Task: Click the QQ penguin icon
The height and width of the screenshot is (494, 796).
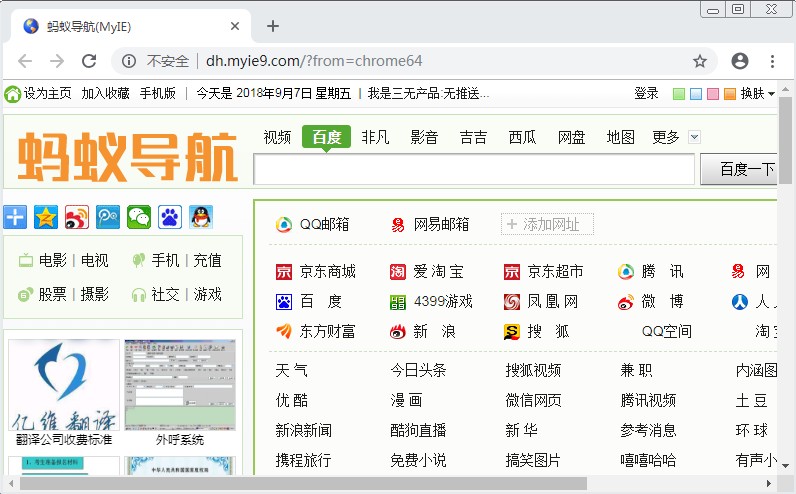Action: pos(201,216)
